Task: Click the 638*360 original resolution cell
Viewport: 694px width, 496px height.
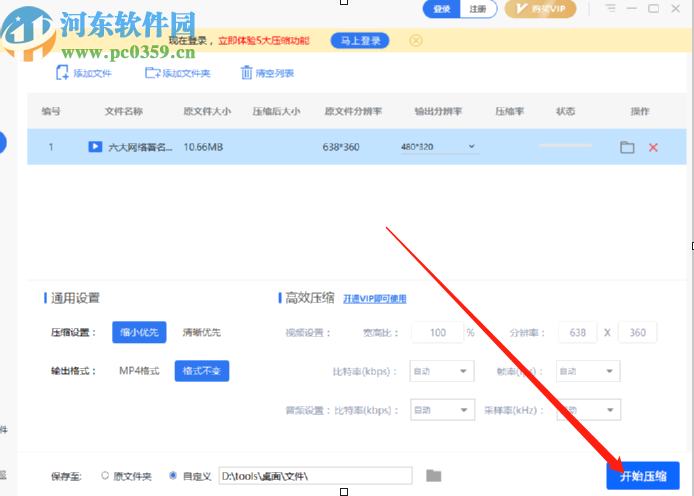Action: (341, 147)
